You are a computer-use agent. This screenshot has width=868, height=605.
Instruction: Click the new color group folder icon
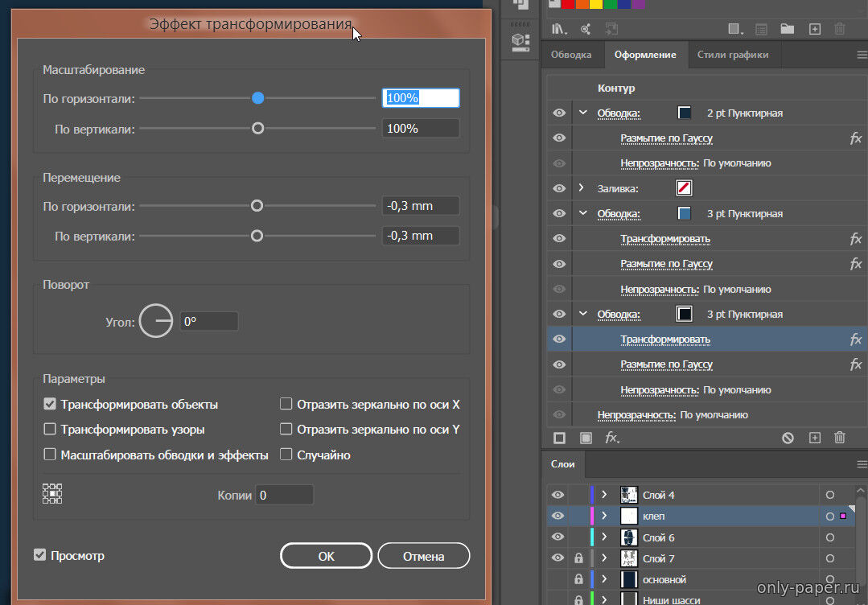(x=787, y=29)
